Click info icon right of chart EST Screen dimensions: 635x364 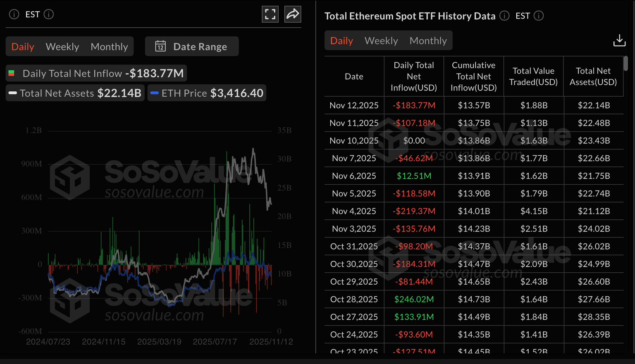coord(49,14)
